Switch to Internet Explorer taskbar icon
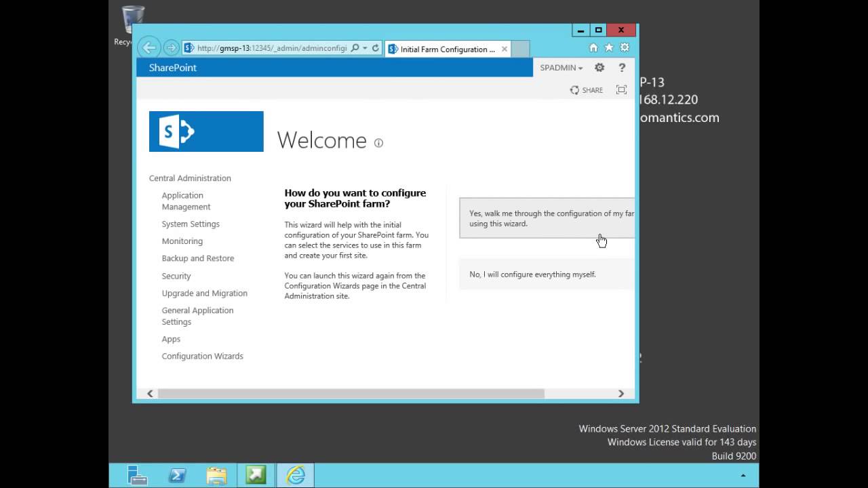Viewport: 868px width, 488px height. (x=295, y=475)
